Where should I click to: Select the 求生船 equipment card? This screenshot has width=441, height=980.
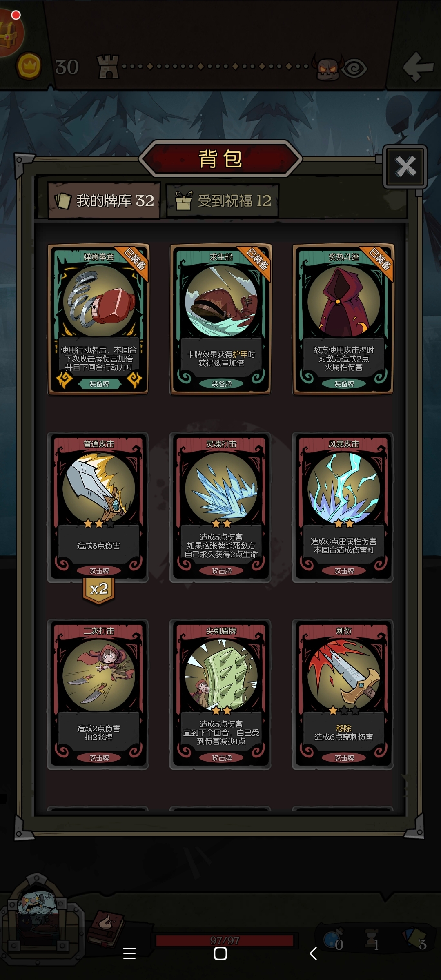click(x=220, y=319)
